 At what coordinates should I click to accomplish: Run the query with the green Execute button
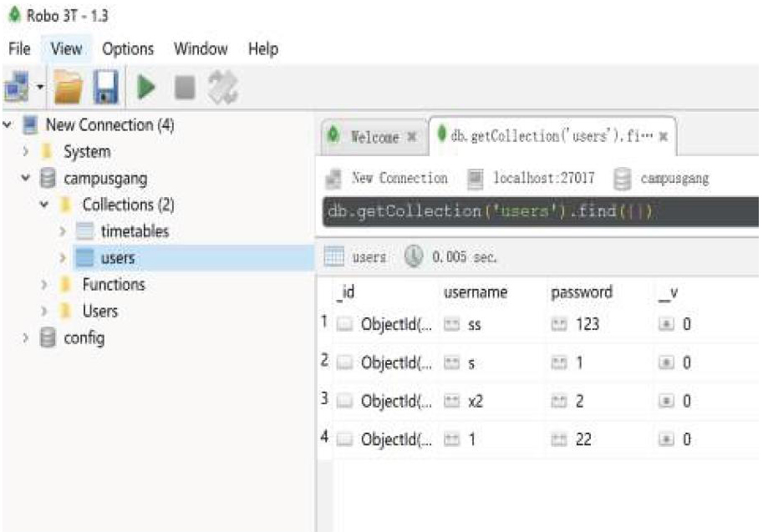point(145,88)
